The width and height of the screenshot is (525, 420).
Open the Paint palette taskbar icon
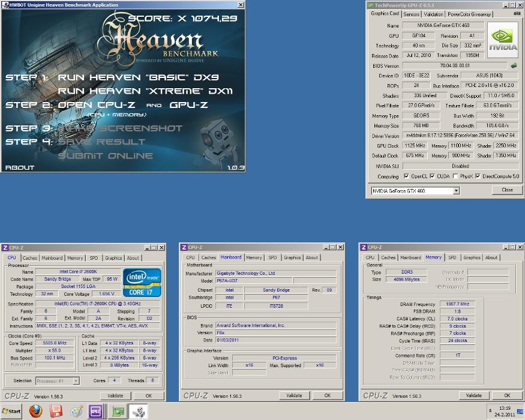76,411
